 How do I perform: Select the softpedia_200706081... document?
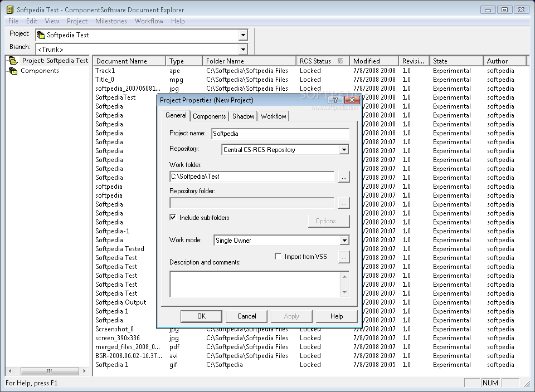point(128,89)
